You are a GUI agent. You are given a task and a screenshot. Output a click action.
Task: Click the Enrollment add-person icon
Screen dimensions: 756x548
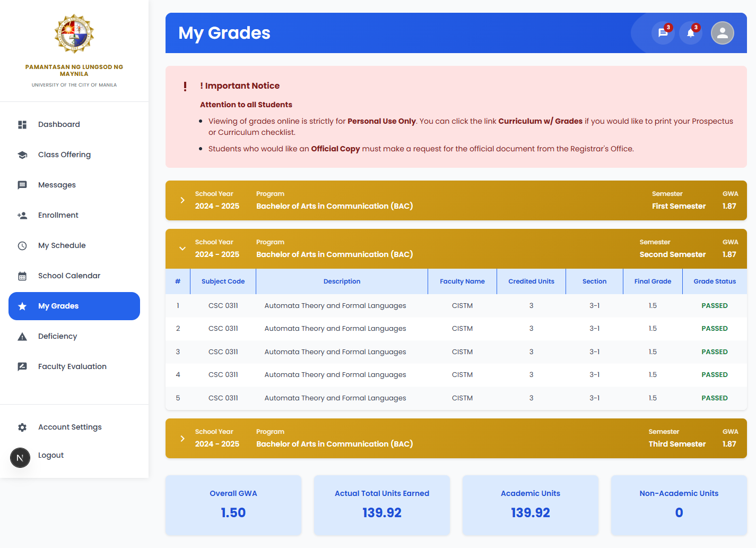[x=22, y=215]
